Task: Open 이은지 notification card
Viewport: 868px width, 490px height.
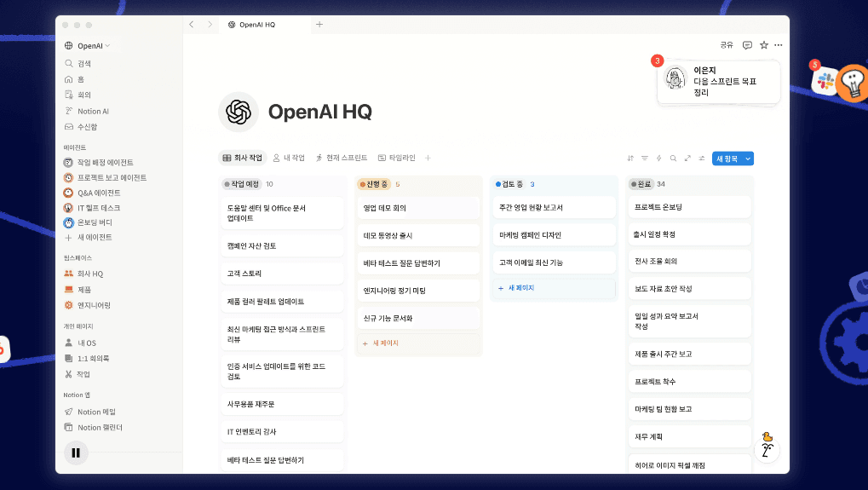Action: point(719,82)
